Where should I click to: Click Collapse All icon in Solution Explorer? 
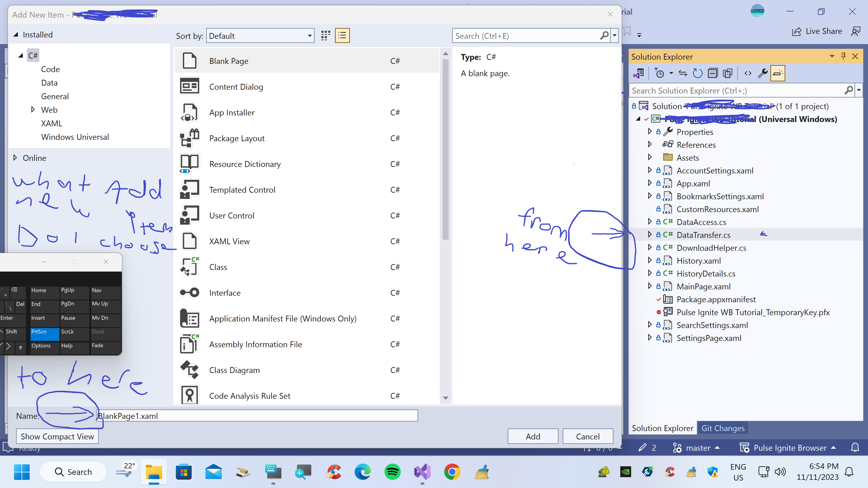pos(713,73)
